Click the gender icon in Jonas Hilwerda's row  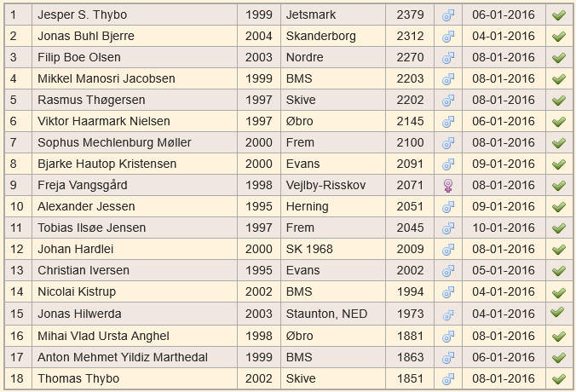448,315
